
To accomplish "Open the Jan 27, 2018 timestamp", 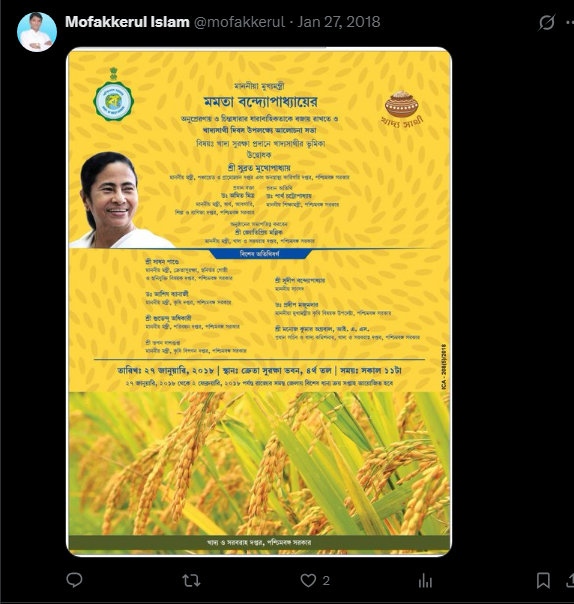I will tap(339, 22).
